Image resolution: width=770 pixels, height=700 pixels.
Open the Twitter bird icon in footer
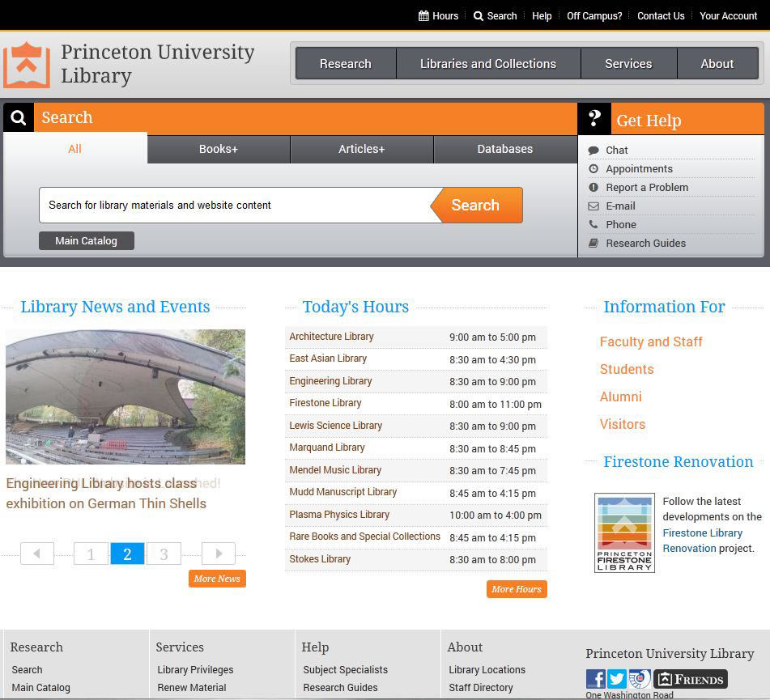[x=617, y=679]
